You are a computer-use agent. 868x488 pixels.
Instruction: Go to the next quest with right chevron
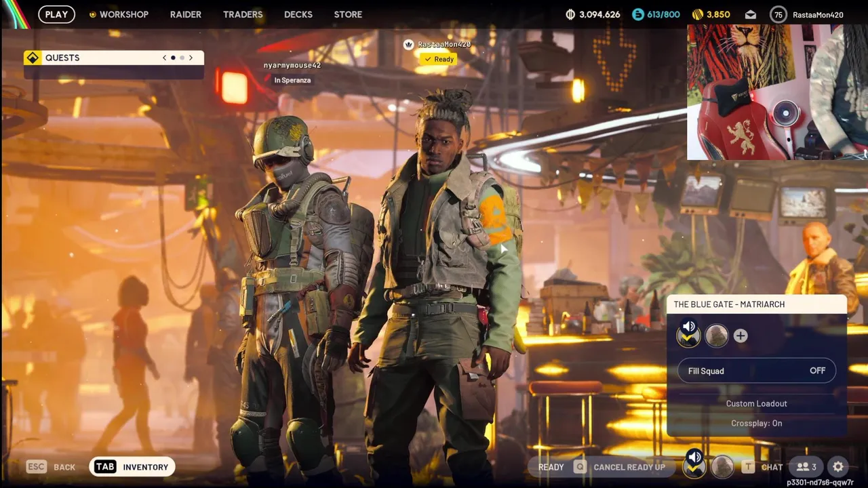point(191,58)
